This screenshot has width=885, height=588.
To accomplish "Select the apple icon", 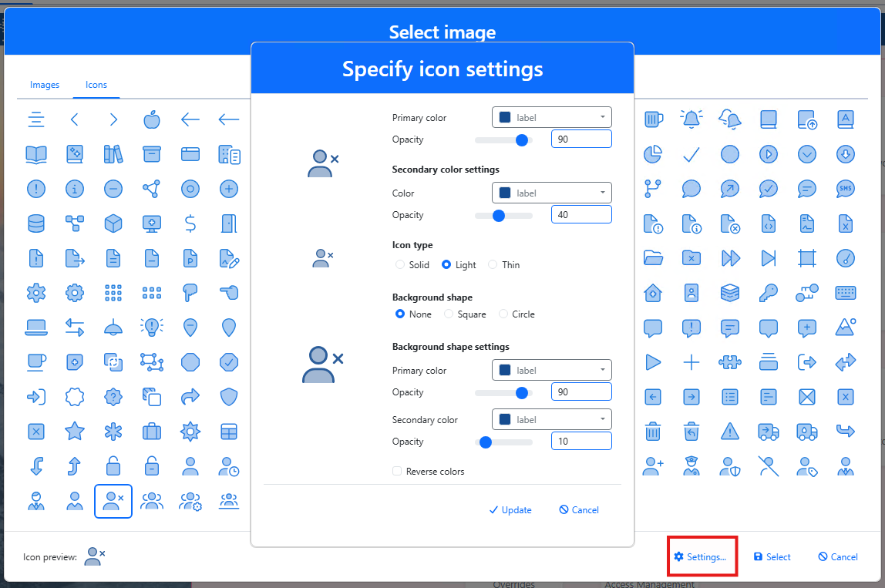I will pyautogui.click(x=152, y=119).
